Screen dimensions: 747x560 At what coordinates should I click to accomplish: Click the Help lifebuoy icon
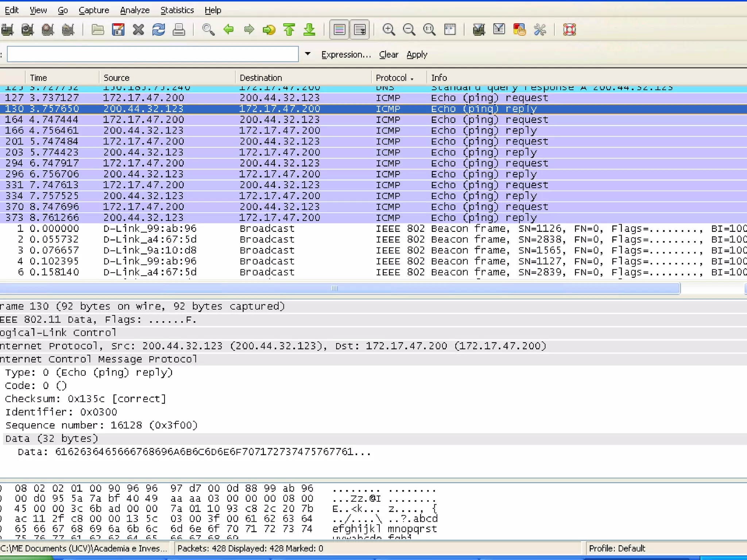click(x=569, y=30)
